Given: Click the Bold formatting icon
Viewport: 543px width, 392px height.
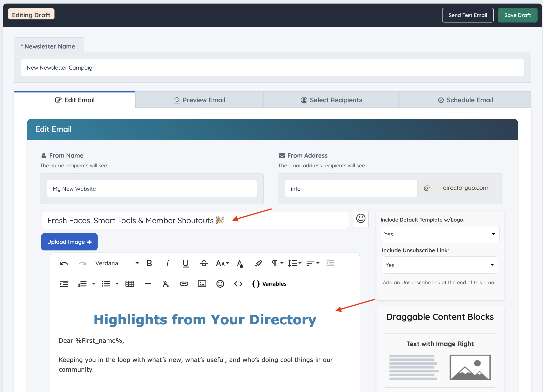Looking at the screenshot, I should click(x=149, y=263).
